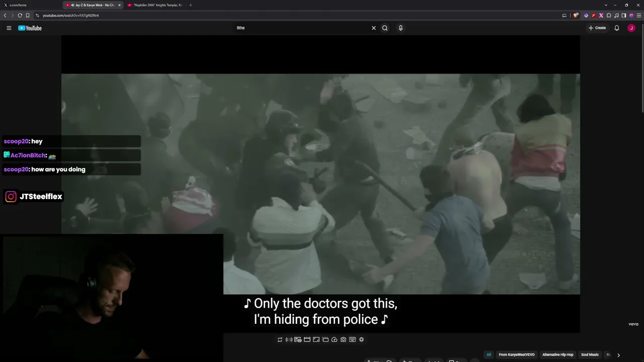Open the YouTube guide hamburger menu
Viewport: 644px width, 362px height.
[9, 28]
